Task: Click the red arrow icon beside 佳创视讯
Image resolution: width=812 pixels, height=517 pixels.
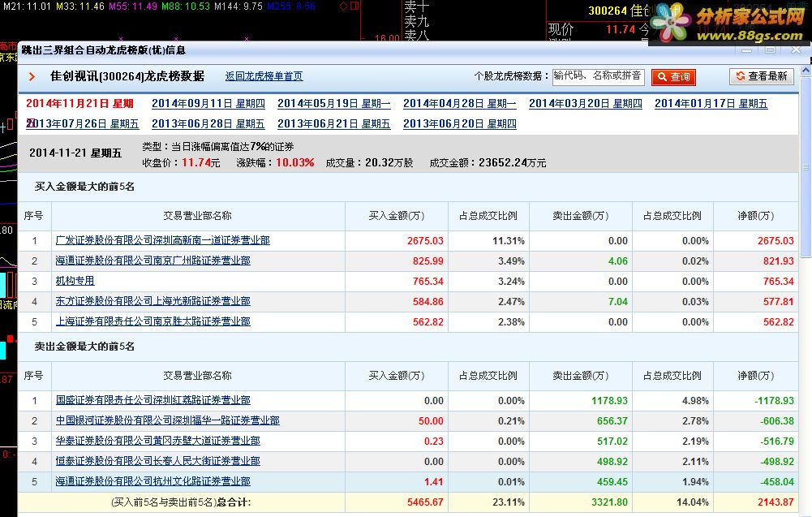Action: click(x=32, y=76)
